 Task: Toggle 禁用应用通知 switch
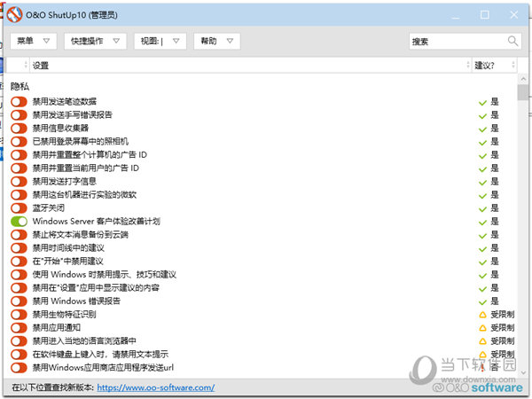coord(19,327)
